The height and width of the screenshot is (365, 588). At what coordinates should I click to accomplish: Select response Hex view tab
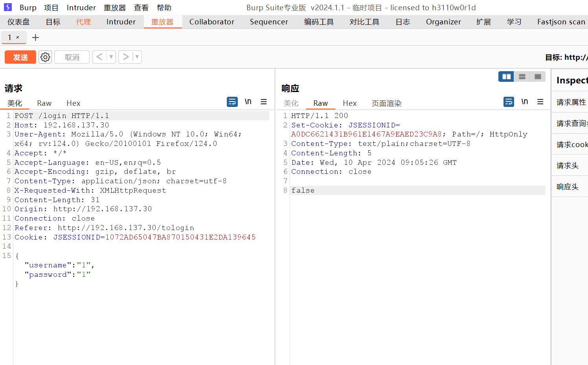coord(350,103)
